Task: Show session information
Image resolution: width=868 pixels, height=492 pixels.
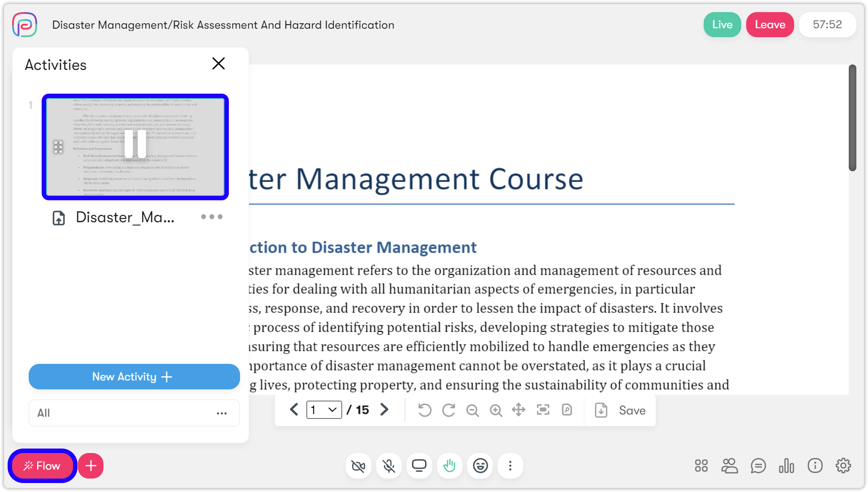Action: click(815, 466)
